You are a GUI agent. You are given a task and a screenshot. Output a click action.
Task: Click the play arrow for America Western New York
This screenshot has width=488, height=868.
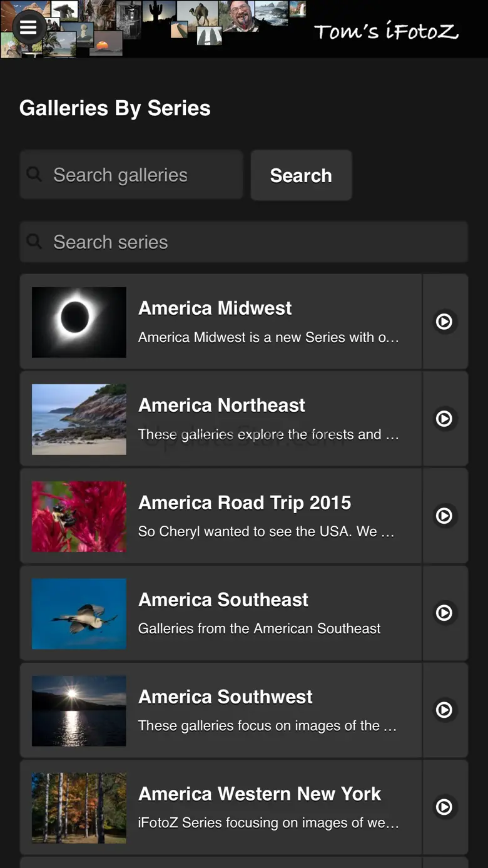click(x=444, y=807)
